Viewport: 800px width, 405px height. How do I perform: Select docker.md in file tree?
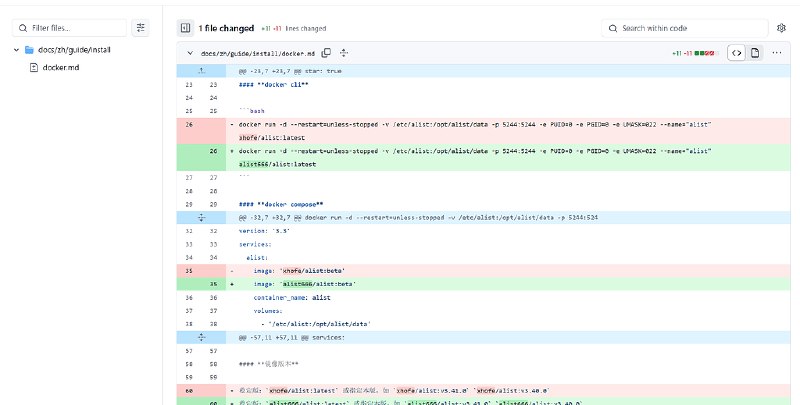pos(61,67)
